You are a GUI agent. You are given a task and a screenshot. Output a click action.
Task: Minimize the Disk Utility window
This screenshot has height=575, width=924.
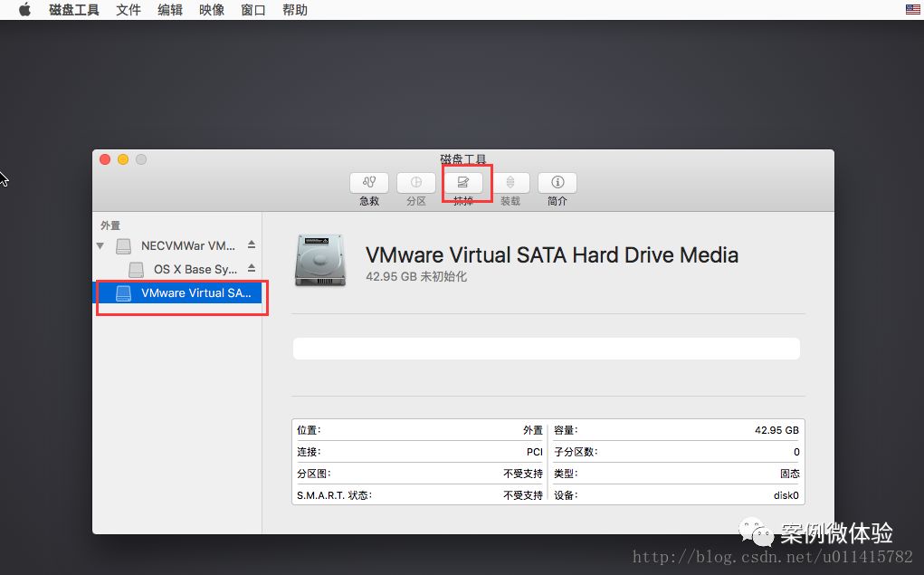(x=123, y=159)
